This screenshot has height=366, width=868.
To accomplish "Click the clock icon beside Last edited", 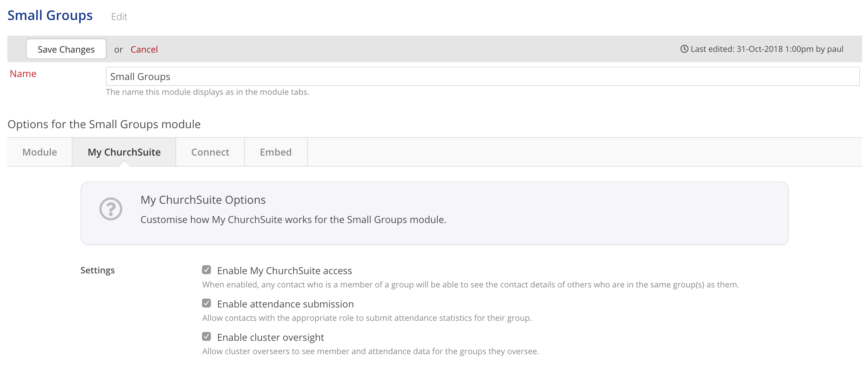I will pos(684,49).
